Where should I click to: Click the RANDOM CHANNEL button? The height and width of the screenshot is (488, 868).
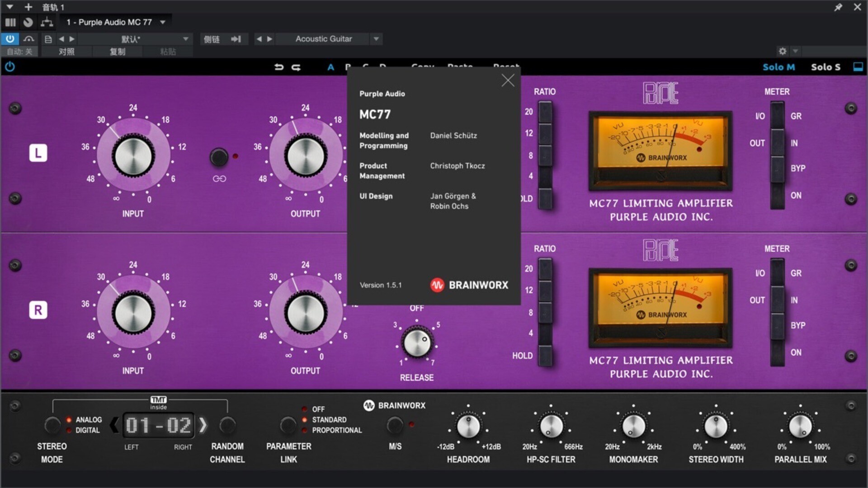[x=227, y=425]
